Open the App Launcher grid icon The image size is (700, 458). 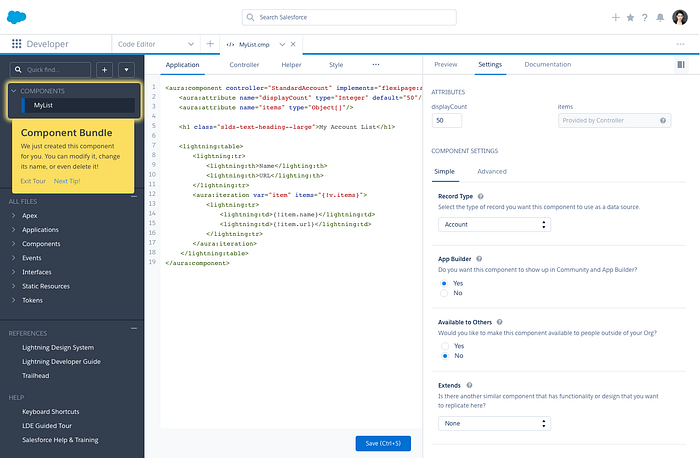[16, 44]
